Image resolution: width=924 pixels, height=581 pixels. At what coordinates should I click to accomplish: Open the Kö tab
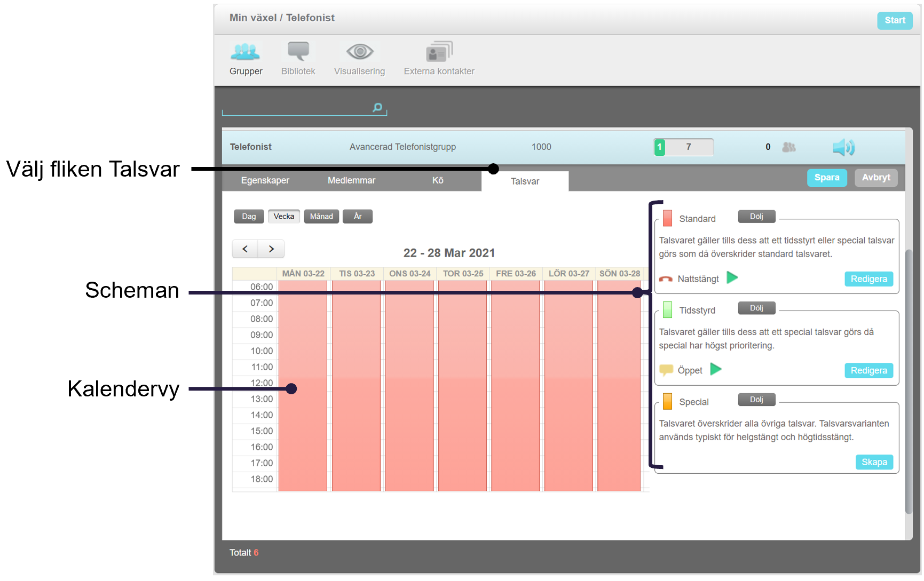click(438, 180)
